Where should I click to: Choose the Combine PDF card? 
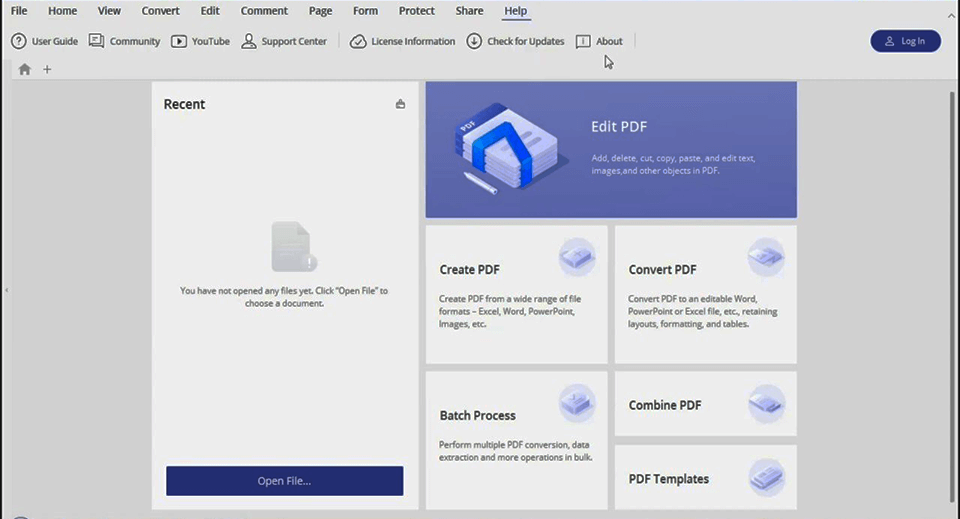coord(705,404)
